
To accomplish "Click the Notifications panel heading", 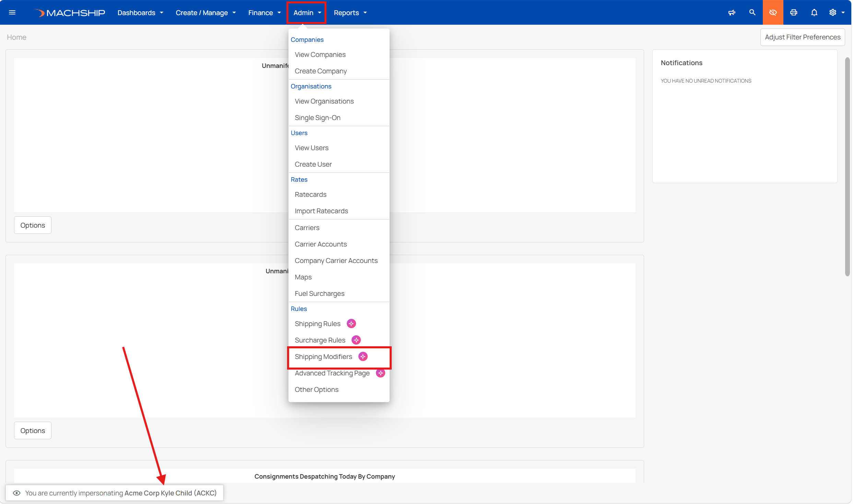I will [x=682, y=63].
